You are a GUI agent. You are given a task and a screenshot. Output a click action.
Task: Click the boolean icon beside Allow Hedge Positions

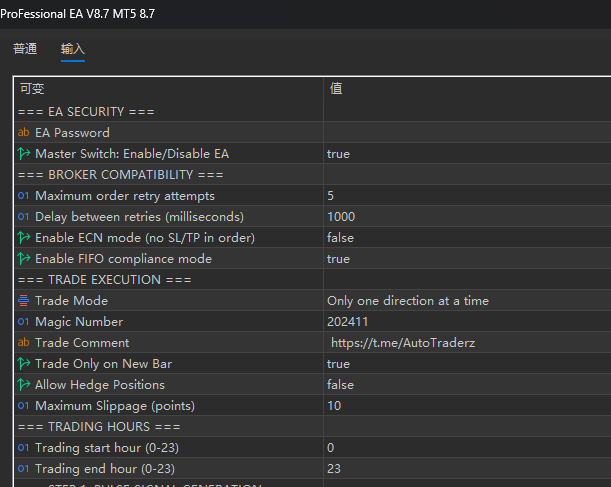coord(24,385)
